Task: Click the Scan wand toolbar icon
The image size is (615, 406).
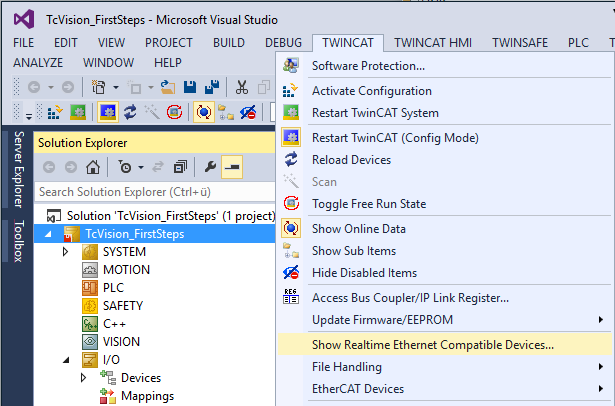Action: tap(152, 113)
